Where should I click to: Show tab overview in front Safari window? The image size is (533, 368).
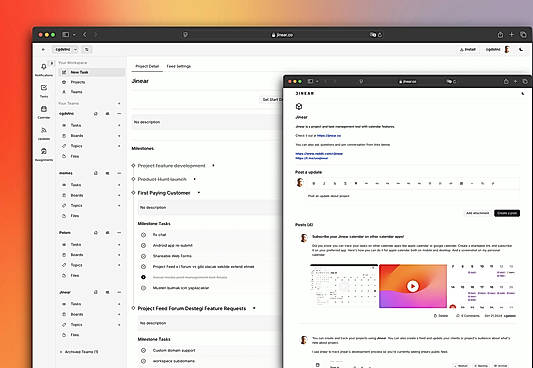coord(525,82)
